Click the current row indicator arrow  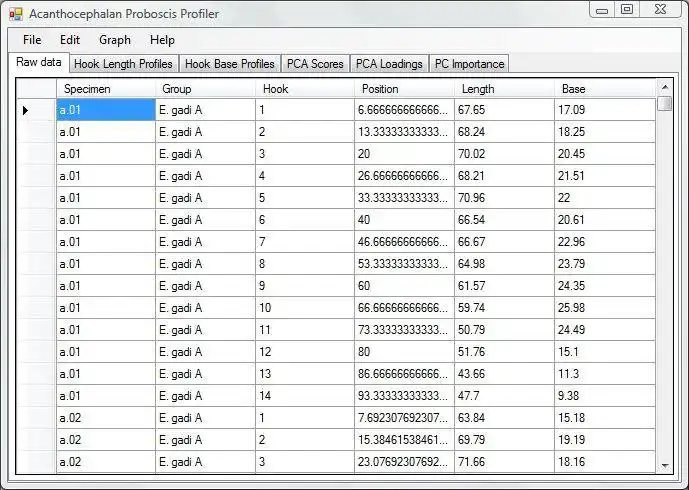click(x=25, y=110)
